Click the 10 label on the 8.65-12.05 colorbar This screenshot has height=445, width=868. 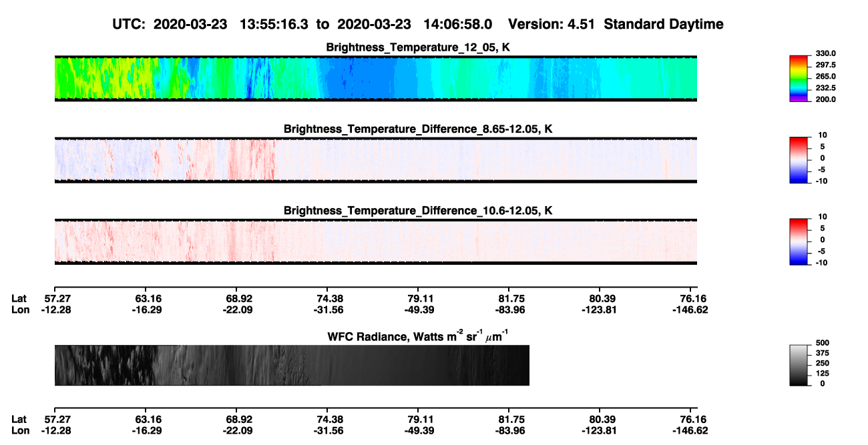pos(823,135)
